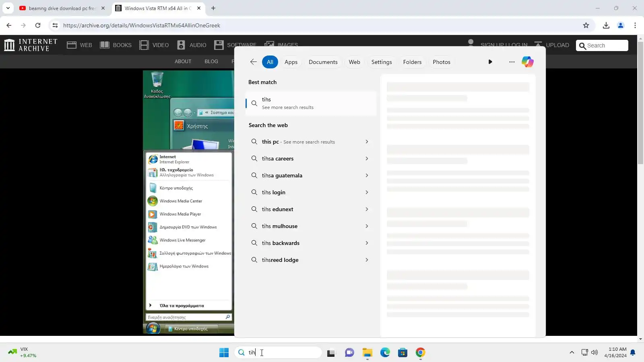Open the clock and date in the taskbar

(615, 352)
